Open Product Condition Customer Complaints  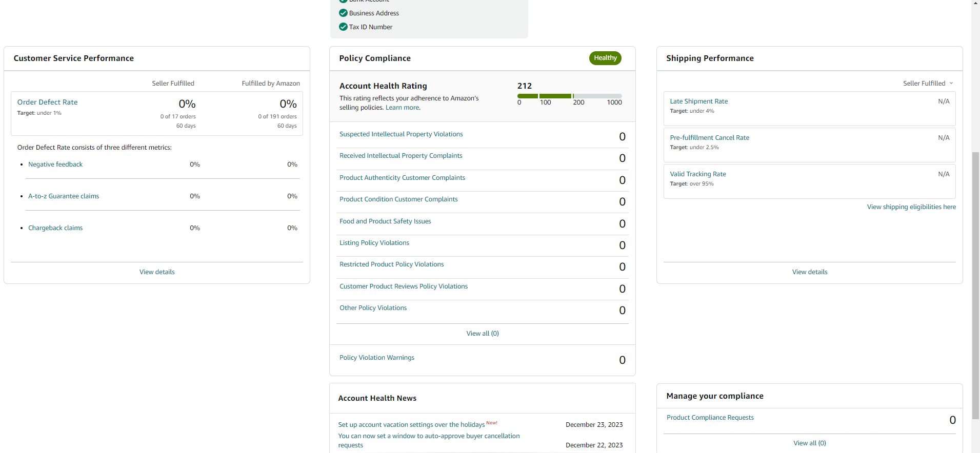click(398, 199)
